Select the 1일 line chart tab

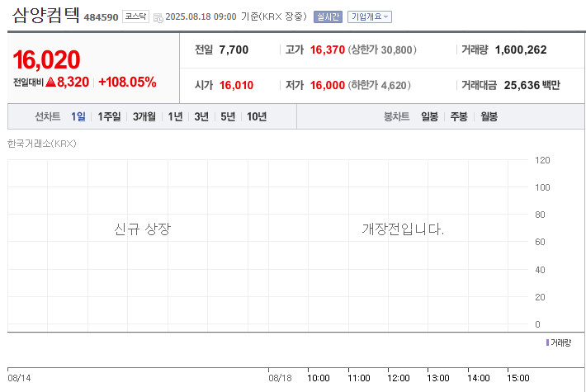pos(78,117)
